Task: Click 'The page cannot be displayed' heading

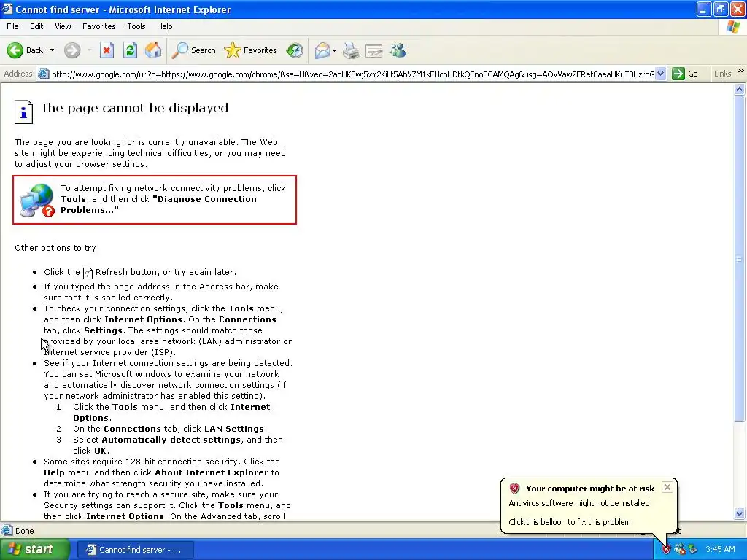Action: click(x=134, y=108)
